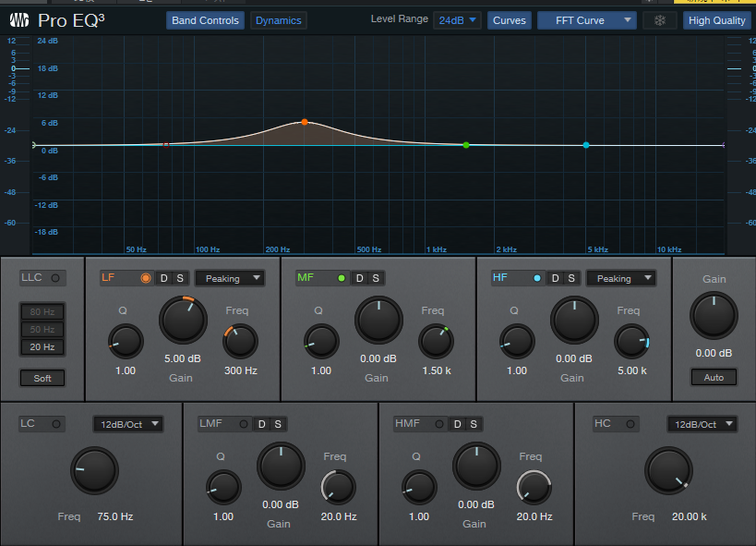Click the Soft button in LLC section
756x546 pixels.
click(42, 378)
